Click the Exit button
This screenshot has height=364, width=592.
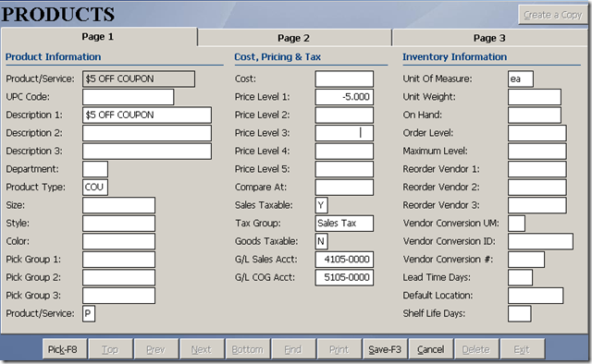522,349
